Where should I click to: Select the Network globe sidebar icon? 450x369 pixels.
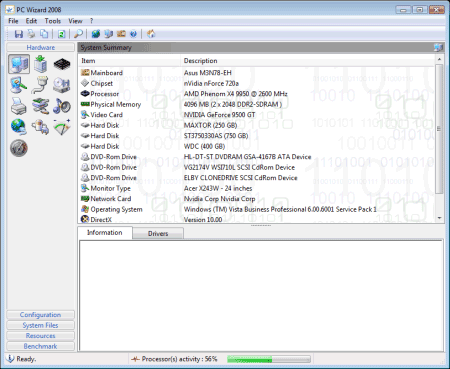(19, 127)
